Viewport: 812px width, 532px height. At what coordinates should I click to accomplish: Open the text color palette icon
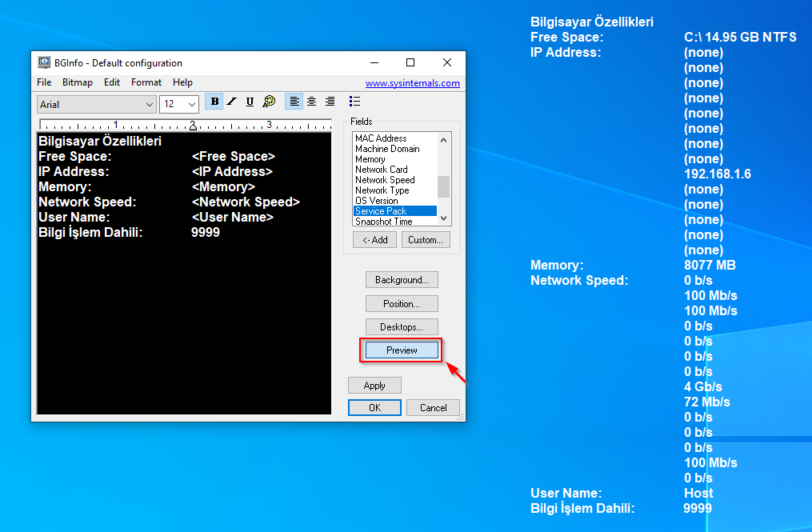[269, 102]
